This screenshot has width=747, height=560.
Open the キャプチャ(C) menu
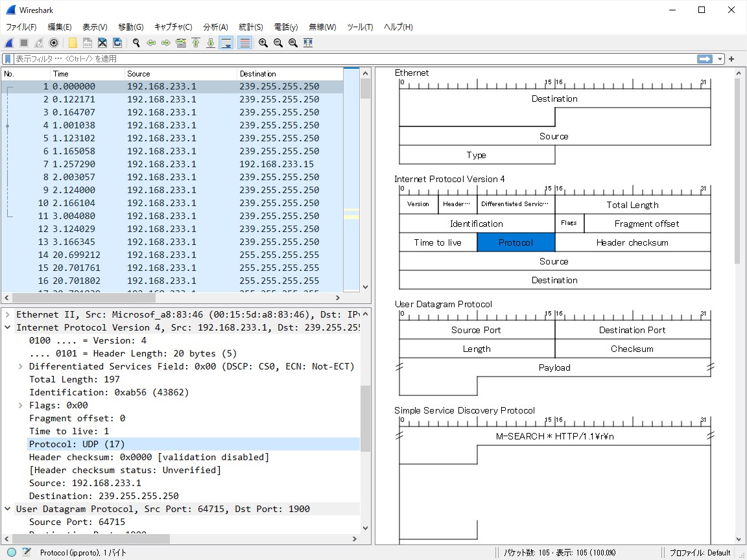[172, 27]
